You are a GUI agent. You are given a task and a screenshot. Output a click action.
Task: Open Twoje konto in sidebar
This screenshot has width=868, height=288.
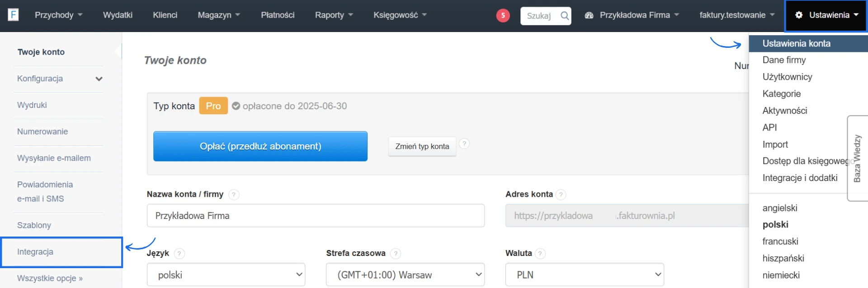pyautogui.click(x=41, y=52)
